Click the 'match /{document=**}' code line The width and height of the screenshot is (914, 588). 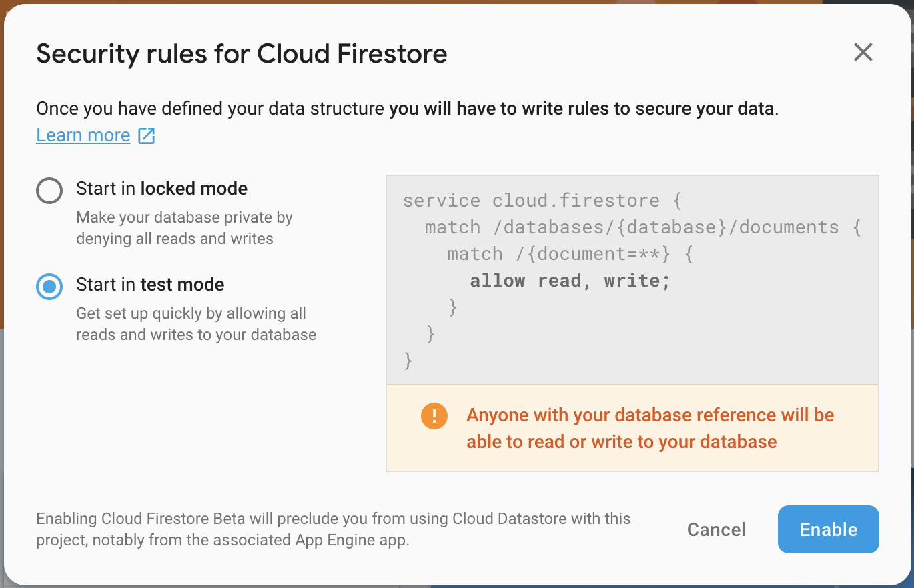(570, 254)
